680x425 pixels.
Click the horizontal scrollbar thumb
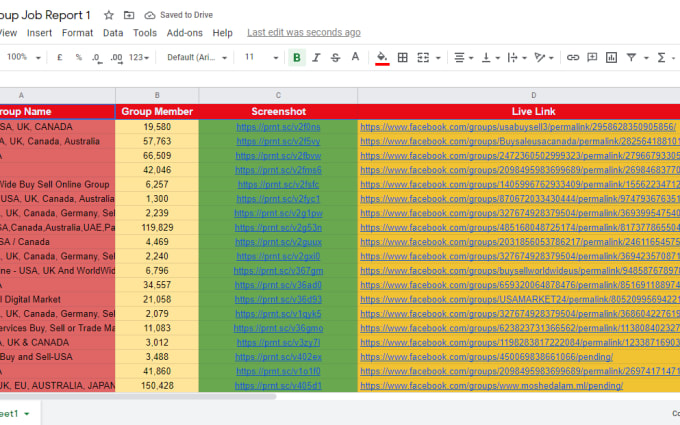pyautogui.click(x=138, y=396)
